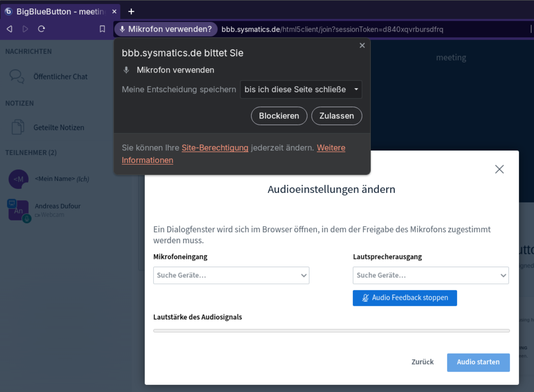Screen dimensions: 534x392
Task: Follow the Site-Berechtigung link
Action: pyautogui.click(x=215, y=148)
